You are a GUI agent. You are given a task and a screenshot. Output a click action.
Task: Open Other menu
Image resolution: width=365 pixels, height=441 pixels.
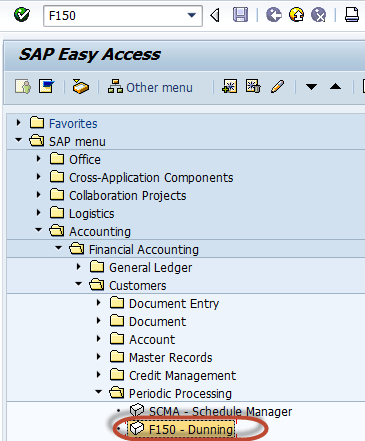150,87
